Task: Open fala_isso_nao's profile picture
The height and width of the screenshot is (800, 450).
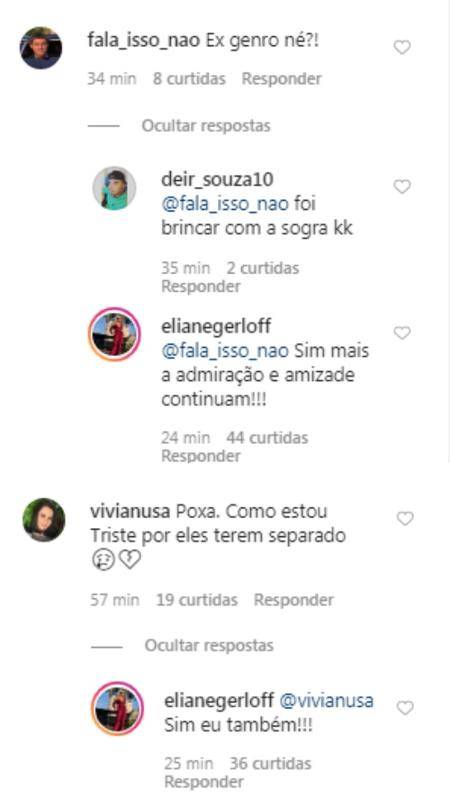Action: [x=41, y=48]
